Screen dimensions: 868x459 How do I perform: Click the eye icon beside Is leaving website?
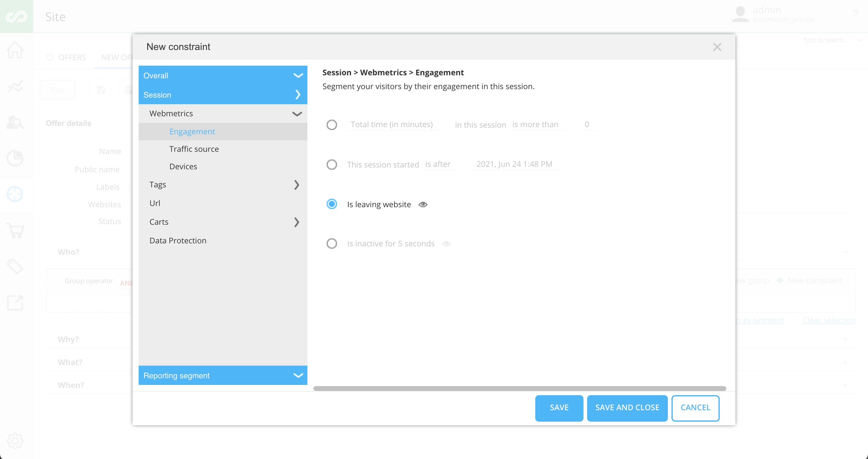423,205
